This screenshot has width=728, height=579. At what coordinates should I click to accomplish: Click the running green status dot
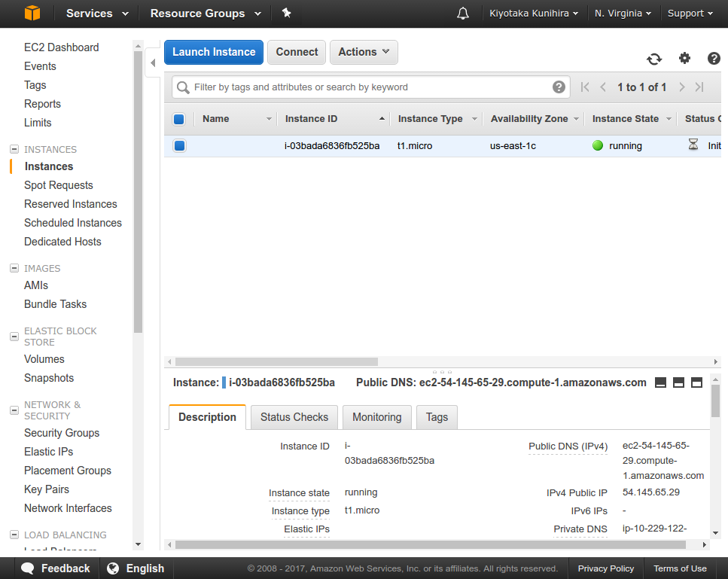[x=598, y=146]
